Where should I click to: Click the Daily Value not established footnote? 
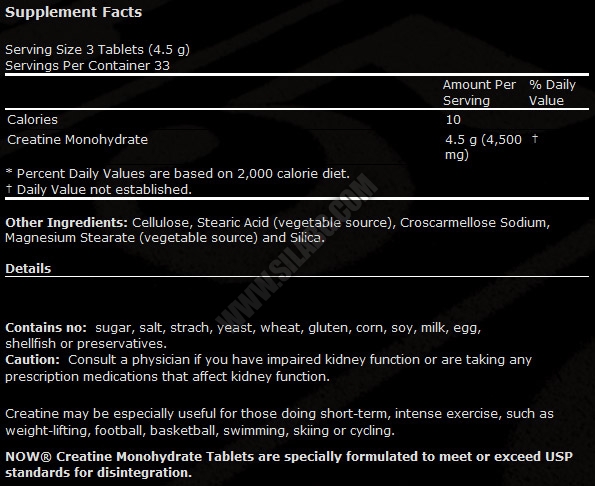[x=99, y=189]
